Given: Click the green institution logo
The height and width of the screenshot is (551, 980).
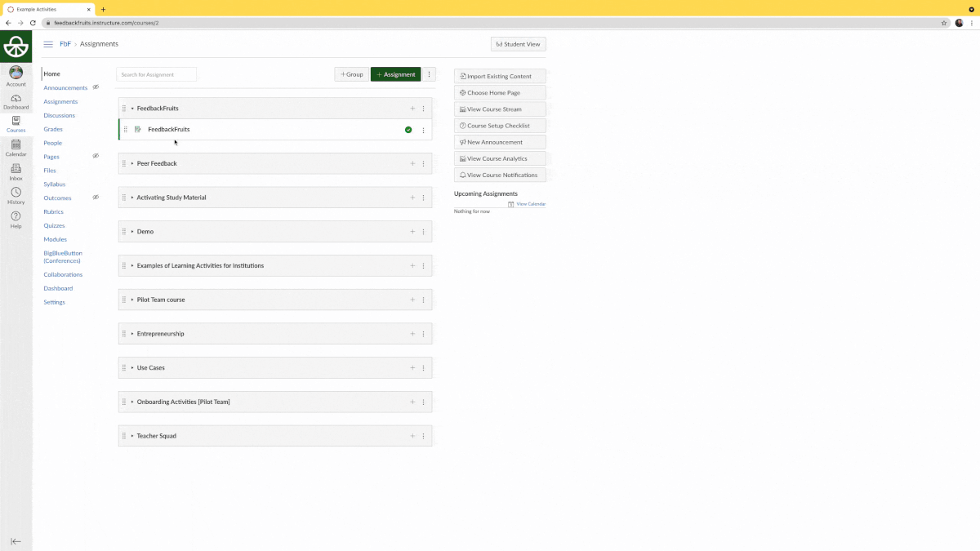Looking at the screenshot, I should tap(16, 47).
